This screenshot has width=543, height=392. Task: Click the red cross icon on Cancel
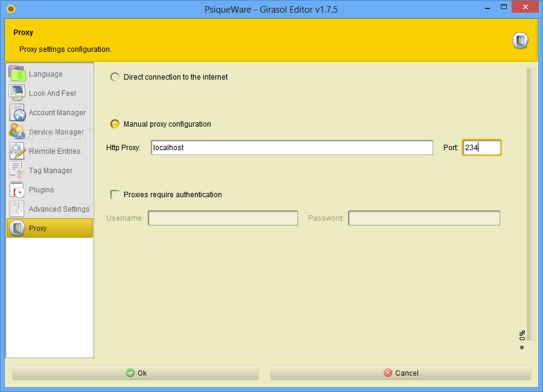point(388,373)
